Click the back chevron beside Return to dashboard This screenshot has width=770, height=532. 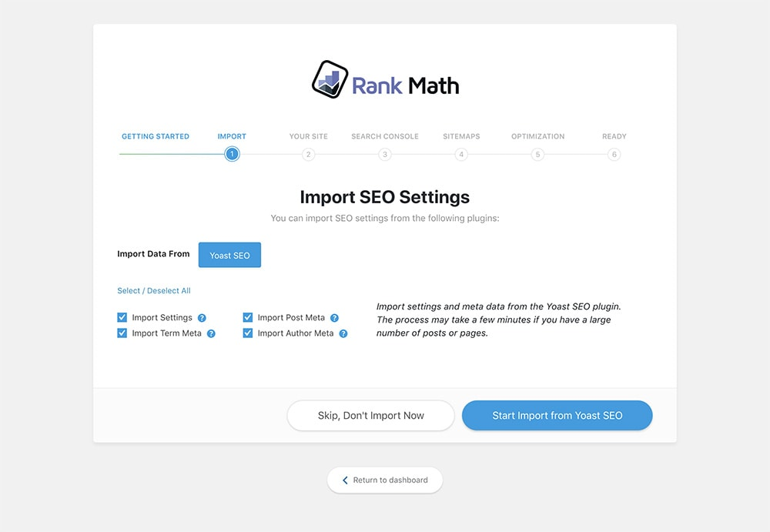coord(345,480)
